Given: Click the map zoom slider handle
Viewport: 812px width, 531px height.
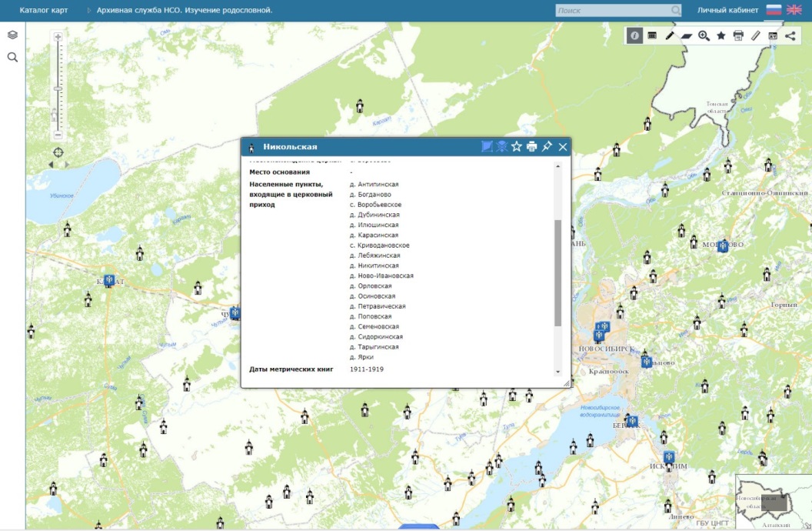Looking at the screenshot, I should [x=58, y=88].
